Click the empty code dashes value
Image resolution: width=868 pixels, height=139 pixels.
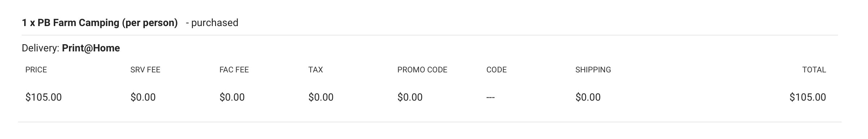pos(491,98)
